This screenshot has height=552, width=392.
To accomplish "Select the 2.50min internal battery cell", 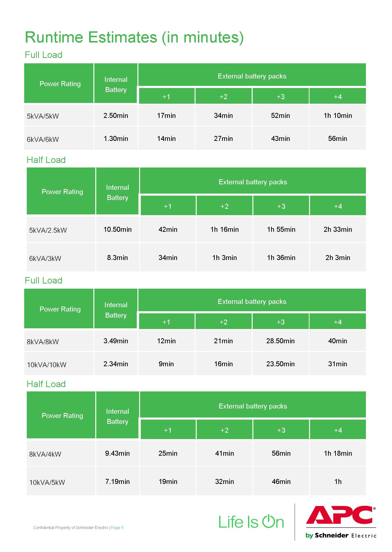I will click(116, 116).
